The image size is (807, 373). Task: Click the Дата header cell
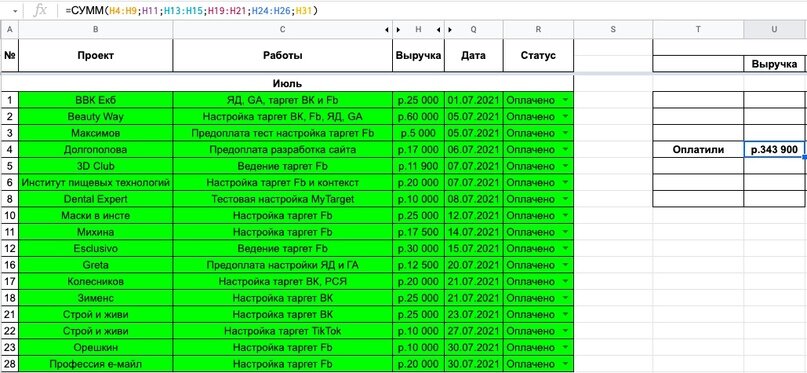(473, 56)
